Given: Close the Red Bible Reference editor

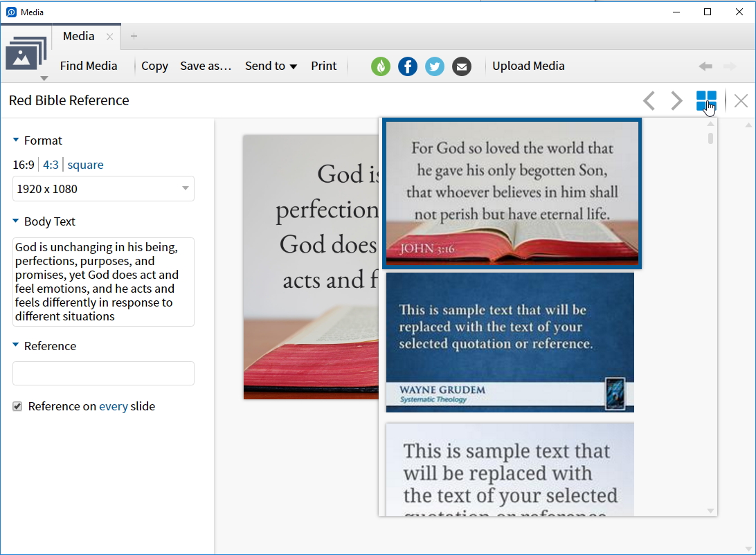Looking at the screenshot, I should pos(741,101).
